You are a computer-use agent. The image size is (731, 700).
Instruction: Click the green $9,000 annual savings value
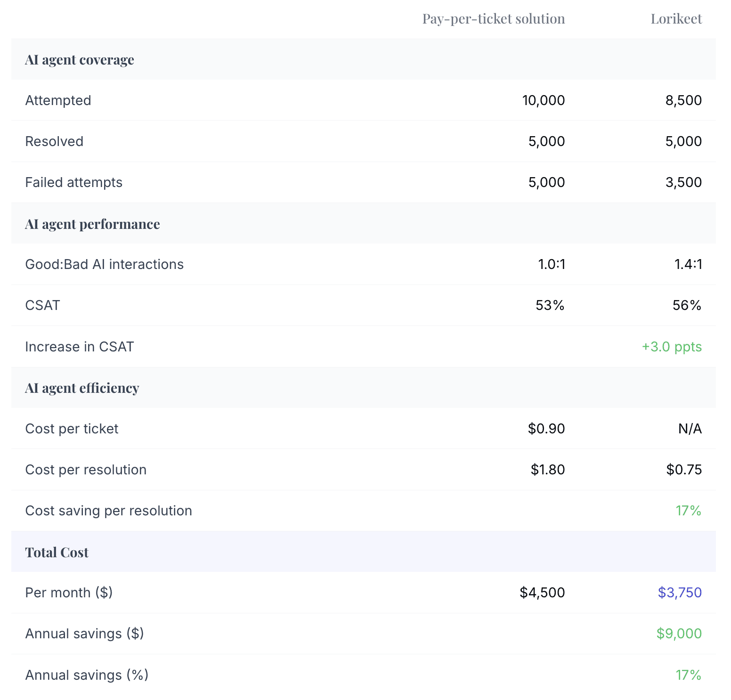point(679,634)
